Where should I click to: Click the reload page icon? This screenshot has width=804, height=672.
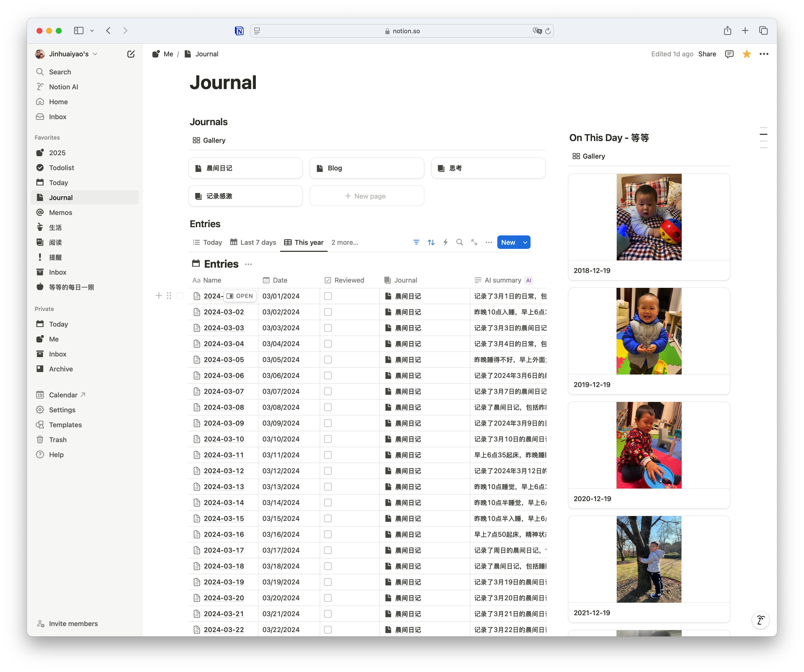pos(548,31)
